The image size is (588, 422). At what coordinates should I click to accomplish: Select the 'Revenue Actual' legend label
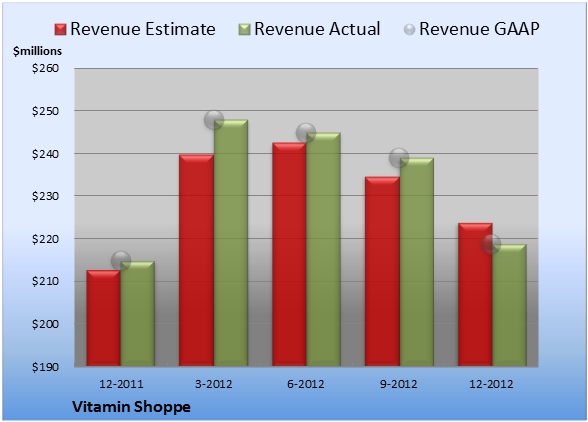317,29
